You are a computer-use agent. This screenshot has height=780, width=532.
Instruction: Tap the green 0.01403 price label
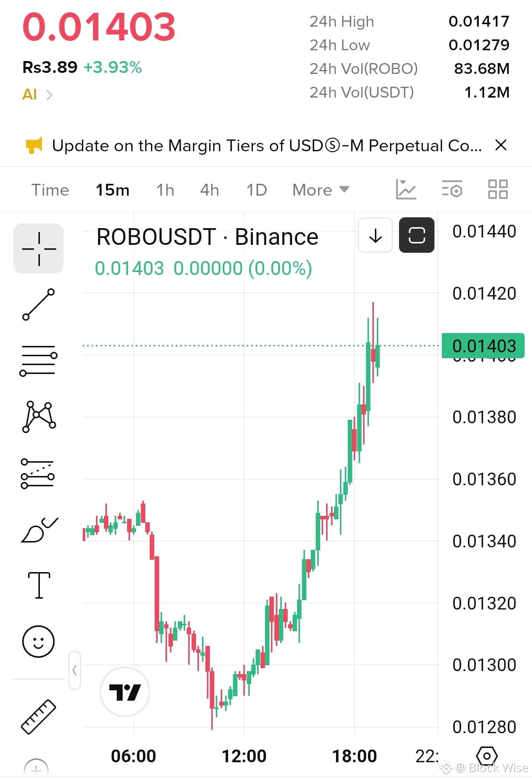483,346
